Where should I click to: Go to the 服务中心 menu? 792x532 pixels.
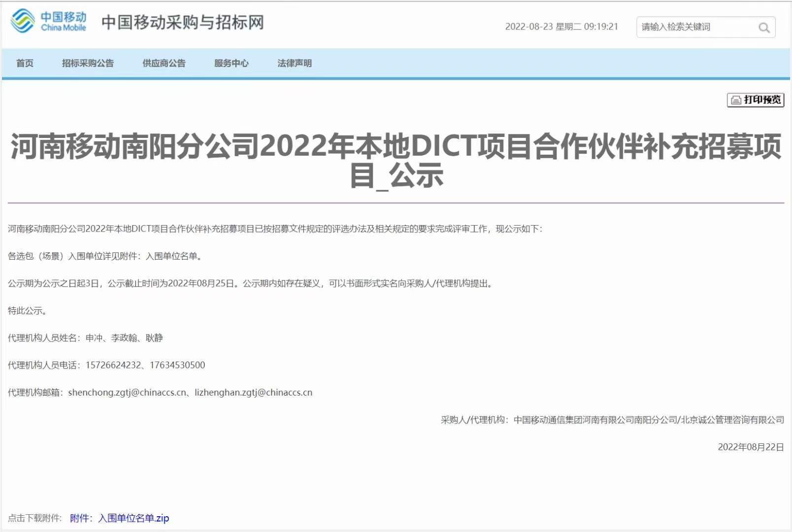[231, 63]
